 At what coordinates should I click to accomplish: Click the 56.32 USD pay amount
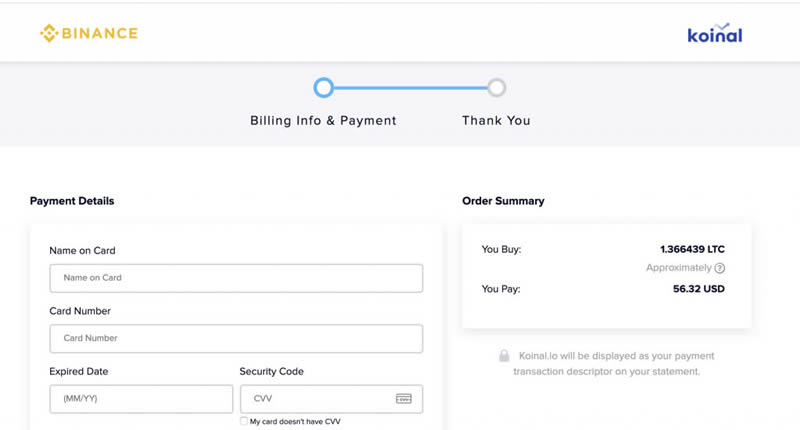(699, 289)
